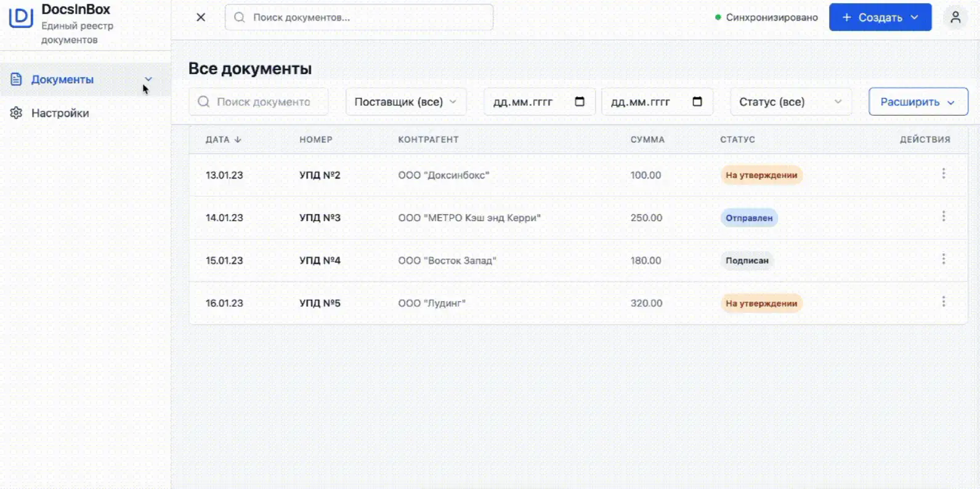Click contractor ООО "МЕТРО Кэш энд Керри"
This screenshot has width=980, height=489.
coord(469,217)
